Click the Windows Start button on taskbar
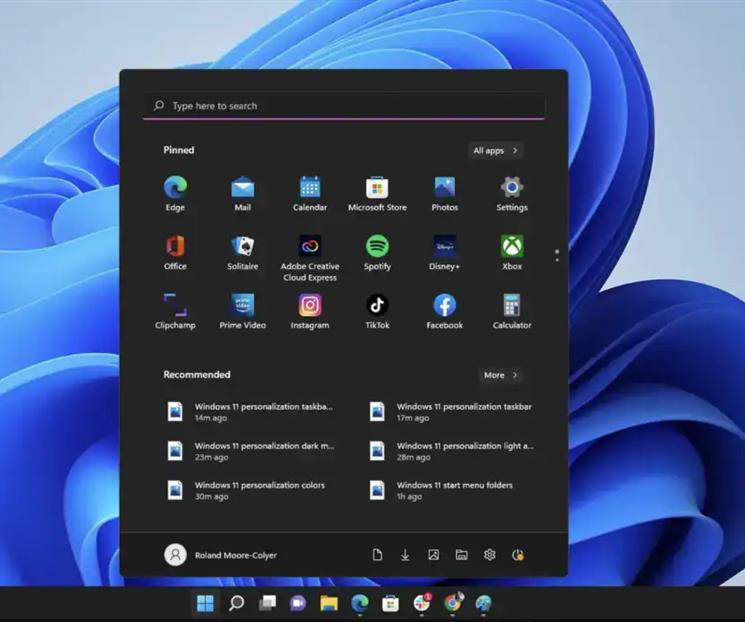This screenshot has width=745, height=622. [x=205, y=603]
